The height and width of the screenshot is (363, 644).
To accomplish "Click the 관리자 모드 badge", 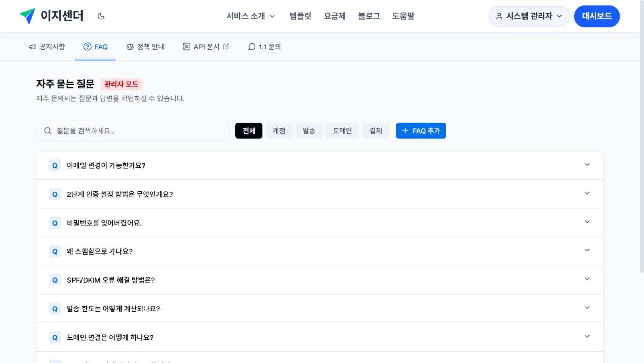I will [121, 84].
